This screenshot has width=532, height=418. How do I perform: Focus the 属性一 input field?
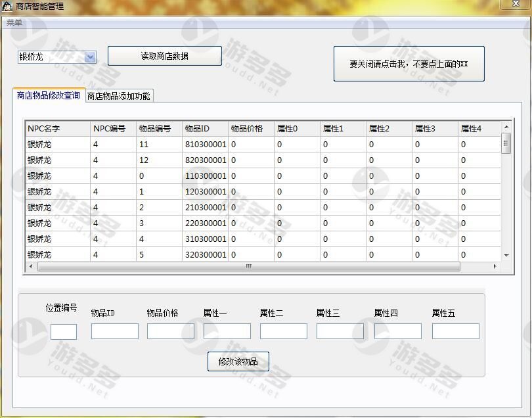(x=227, y=331)
